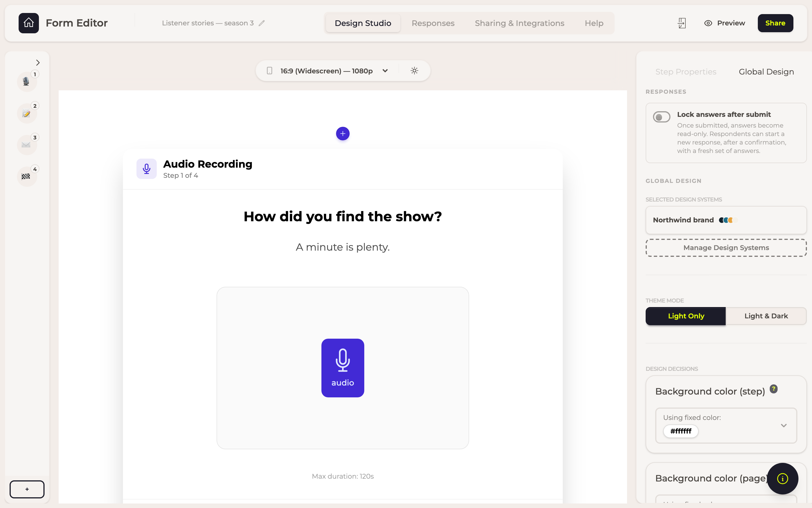
Task: Toggle Lock answers after submit
Action: 661,117
